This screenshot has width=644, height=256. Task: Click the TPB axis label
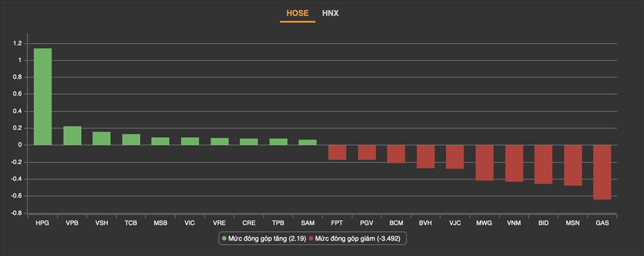pyautogui.click(x=278, y=223)
